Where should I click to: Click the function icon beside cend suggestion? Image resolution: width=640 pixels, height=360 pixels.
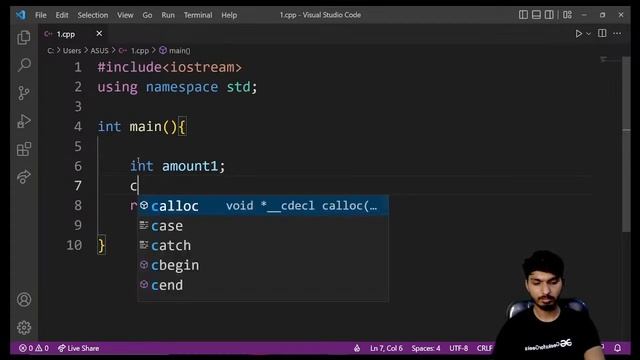coord(144,284)
